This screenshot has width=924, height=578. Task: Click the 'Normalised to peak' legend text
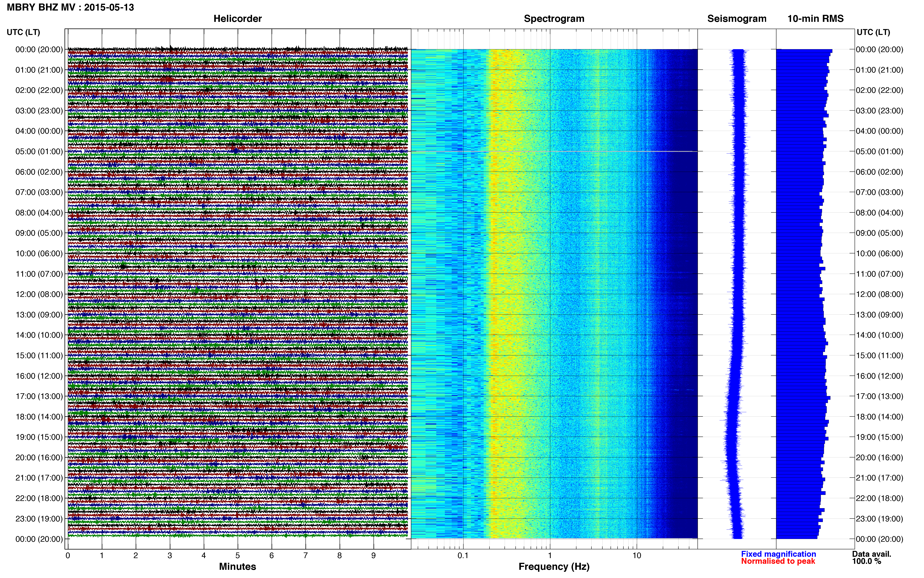click(x=778, y=561)
